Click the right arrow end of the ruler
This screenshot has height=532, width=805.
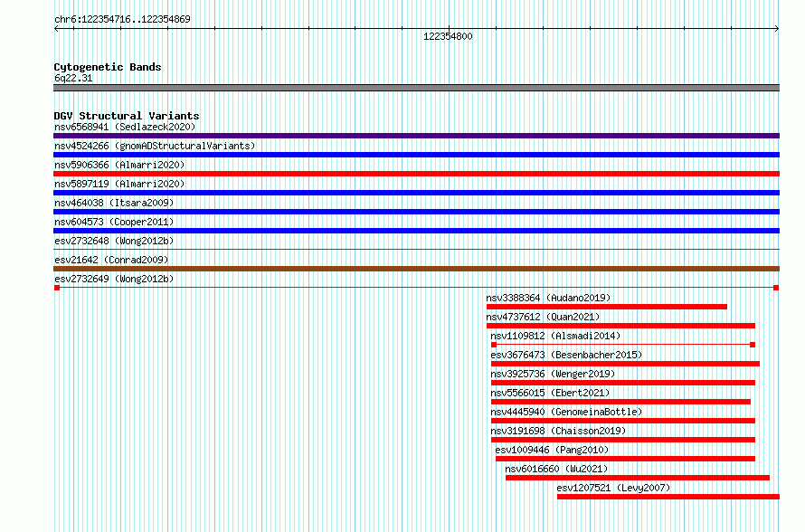(x=777, y=29)
